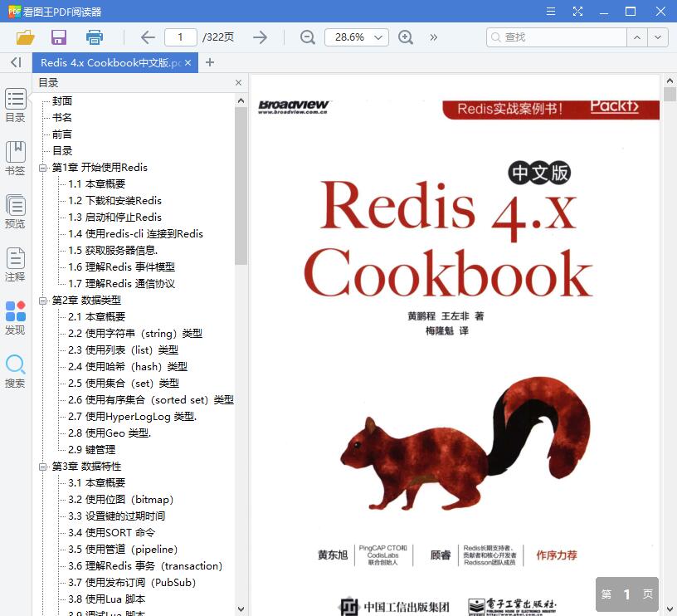
Task: Select 封面 in the outline
Action: [62, 101]
